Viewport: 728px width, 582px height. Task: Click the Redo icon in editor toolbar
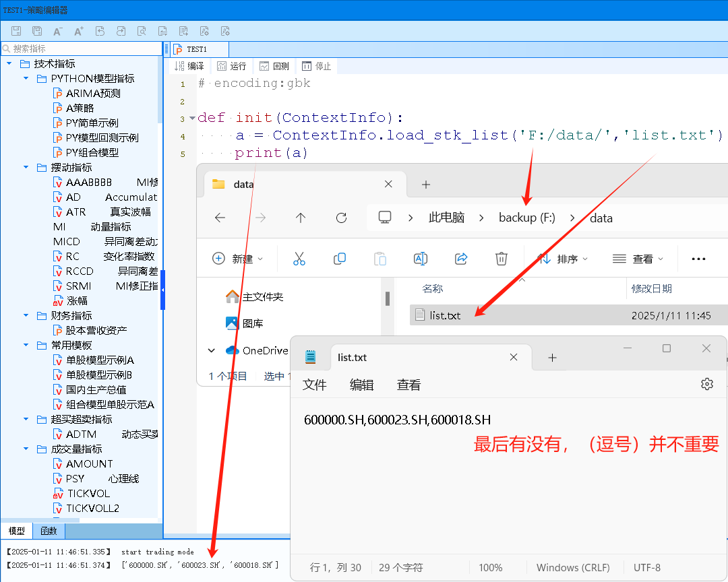(121, 31)
